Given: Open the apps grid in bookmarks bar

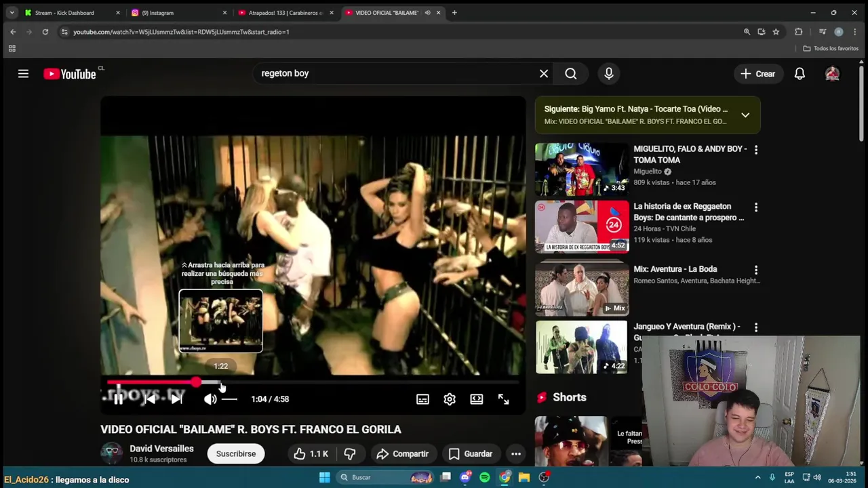Looking at the screenshot, I should pyautogui.click(x=12, y=49).
